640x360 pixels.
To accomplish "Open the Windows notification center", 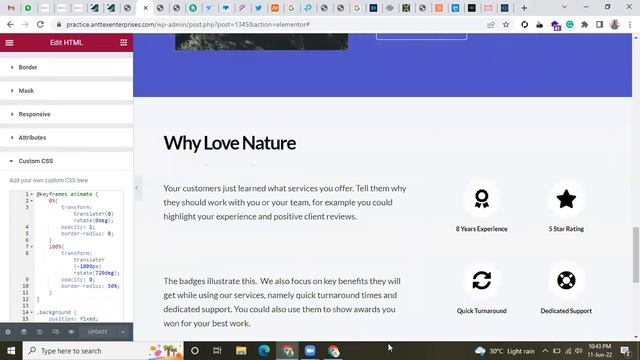I will 625,351.
